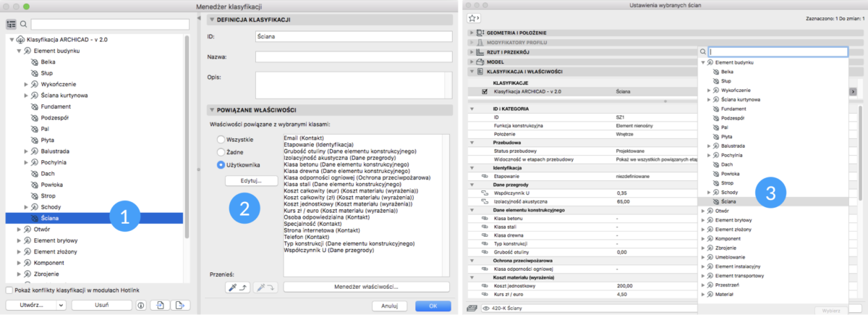The image size is (868, 315).
Task: Click the Nazwa input field
Action: (352, 56)
